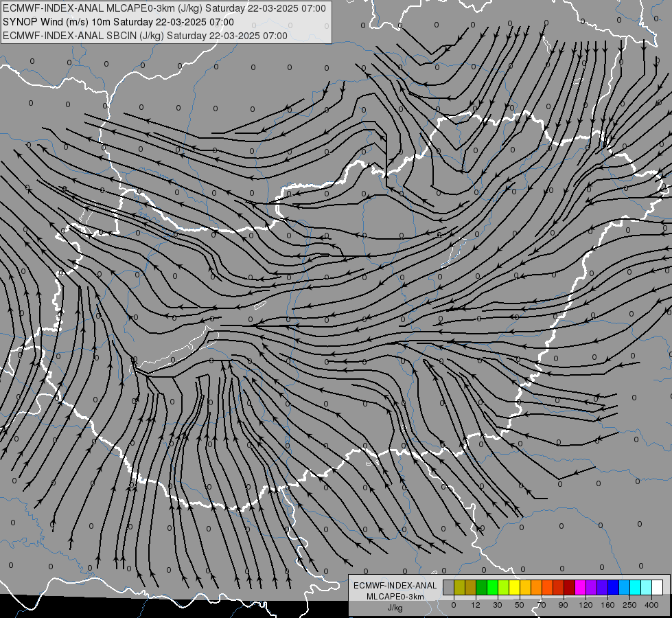The width and height of the screenshot is (672, 618).
Task: Click legend scale value 250
Action: [629, 605]
